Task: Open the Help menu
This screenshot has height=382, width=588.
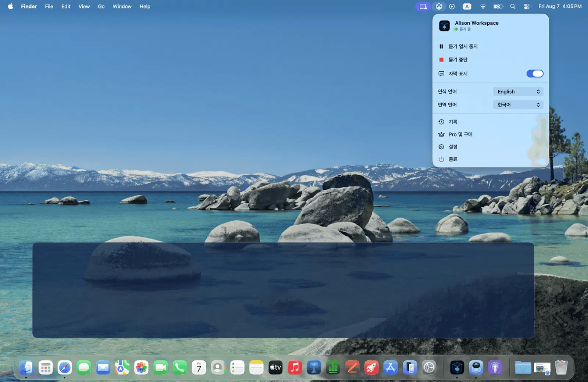Action: 145,6
